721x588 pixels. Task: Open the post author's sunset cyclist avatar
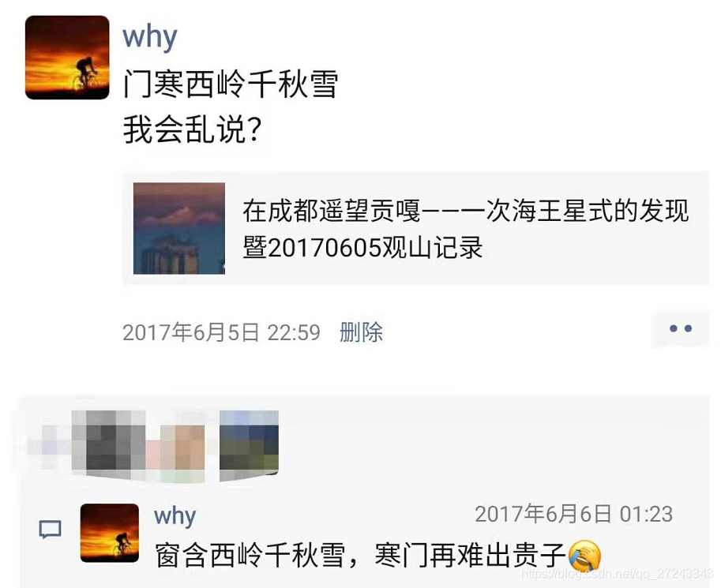(x=67, y=58)
